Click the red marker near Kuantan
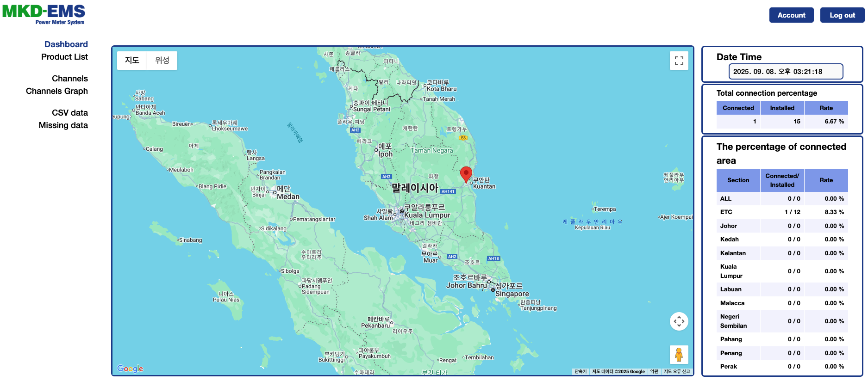This screenshot has width=868, height=381. (x=466, y=174)
